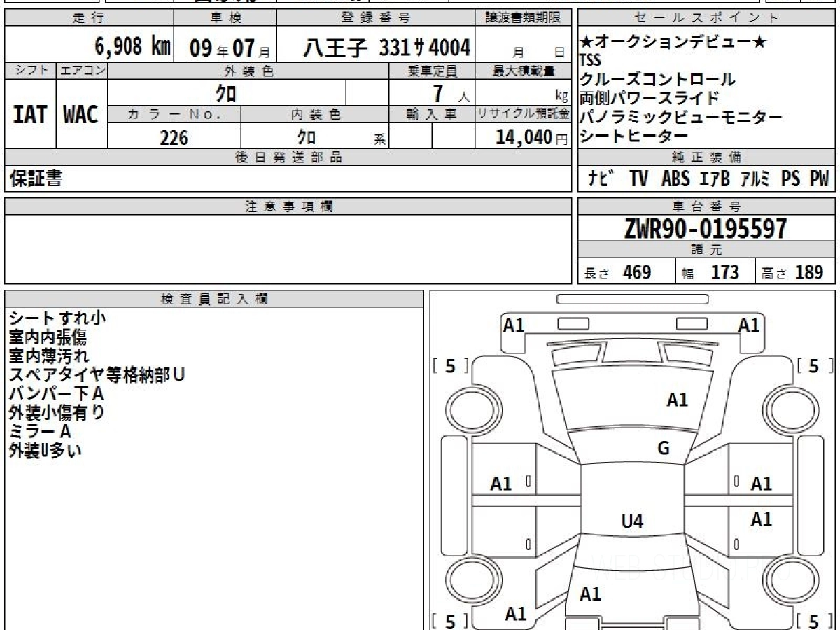This screenshot has height=630, width=840.
Task: Select the 譲渡書類期限 header
Action: [524, 18]
